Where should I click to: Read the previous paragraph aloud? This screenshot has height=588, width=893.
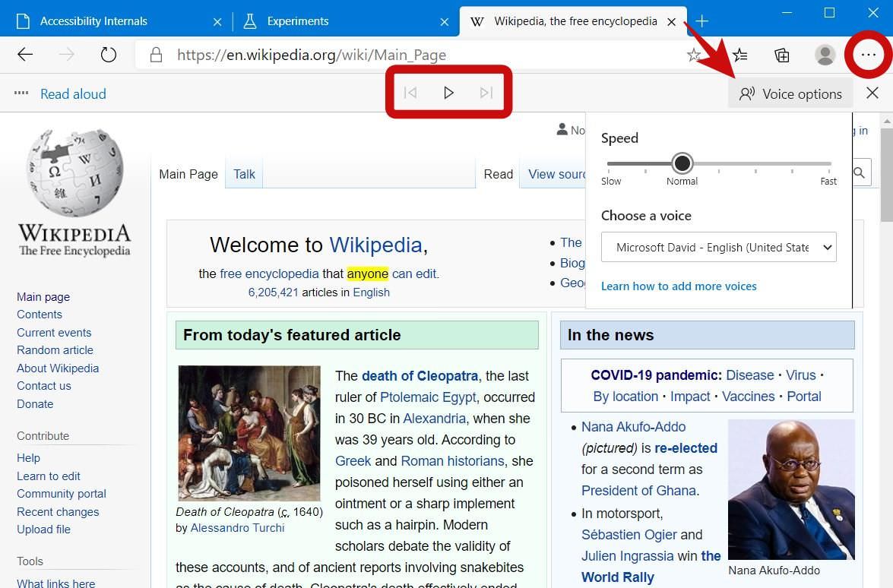410,92
